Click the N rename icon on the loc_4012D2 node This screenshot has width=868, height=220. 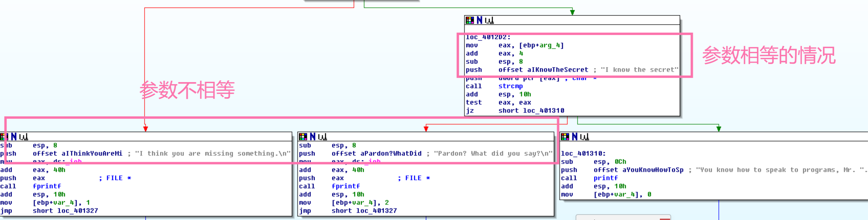click(x=479, y=20)
